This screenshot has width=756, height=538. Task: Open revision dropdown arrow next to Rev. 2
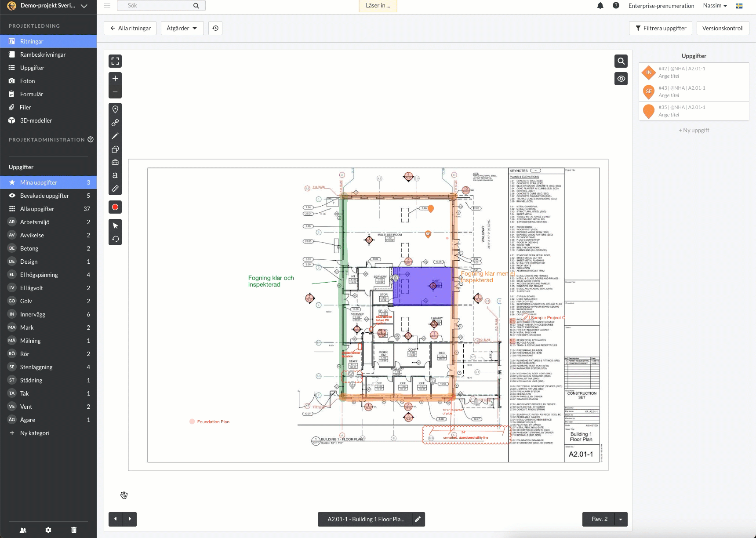pyautogui.click(x=621, y=519)
